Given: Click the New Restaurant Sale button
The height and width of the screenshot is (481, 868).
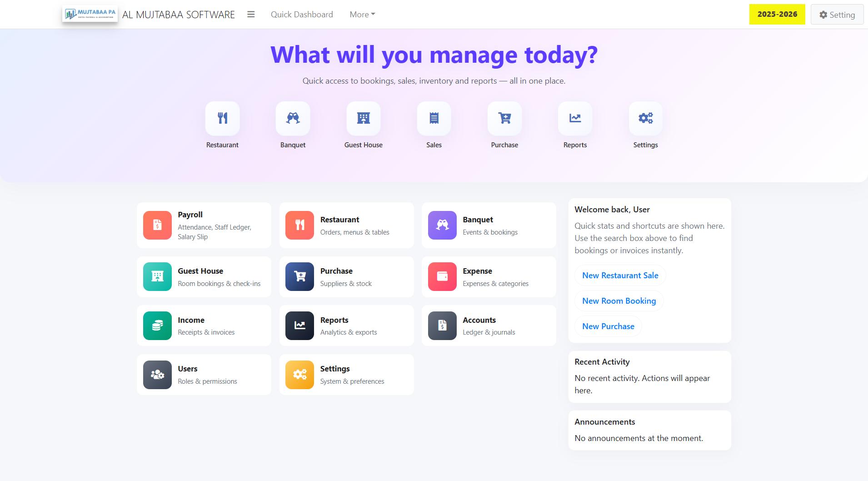Looking at the screenshot, I should pyautogui.click(x=620, y=275).
